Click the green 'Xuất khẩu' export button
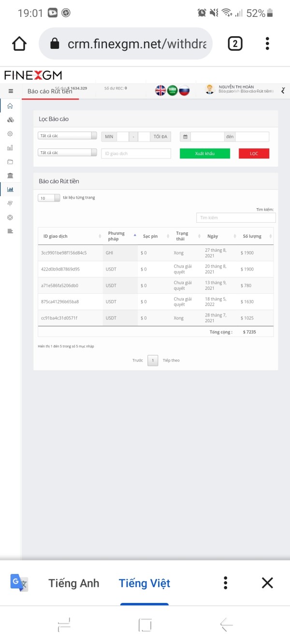This screenshot has width=290, height=644. tap(205, 153)
